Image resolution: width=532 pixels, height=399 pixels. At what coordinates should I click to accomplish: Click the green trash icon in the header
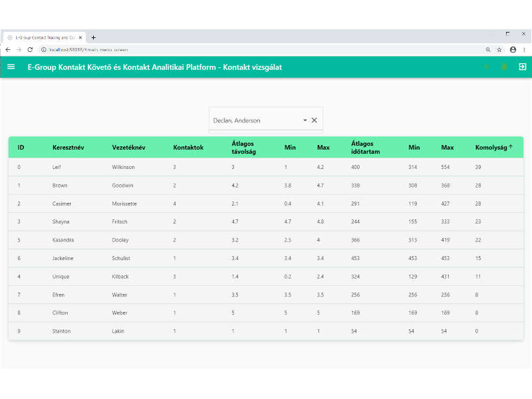coord(504,67)
